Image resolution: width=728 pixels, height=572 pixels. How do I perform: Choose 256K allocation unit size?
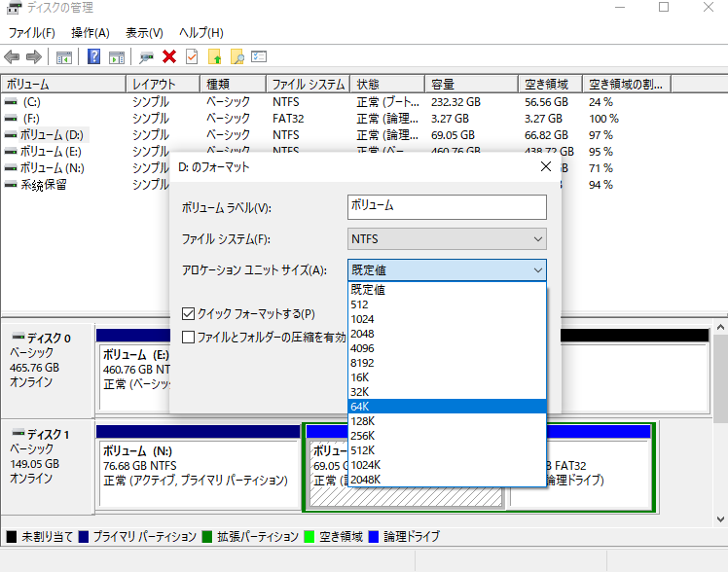pos(447,436)
